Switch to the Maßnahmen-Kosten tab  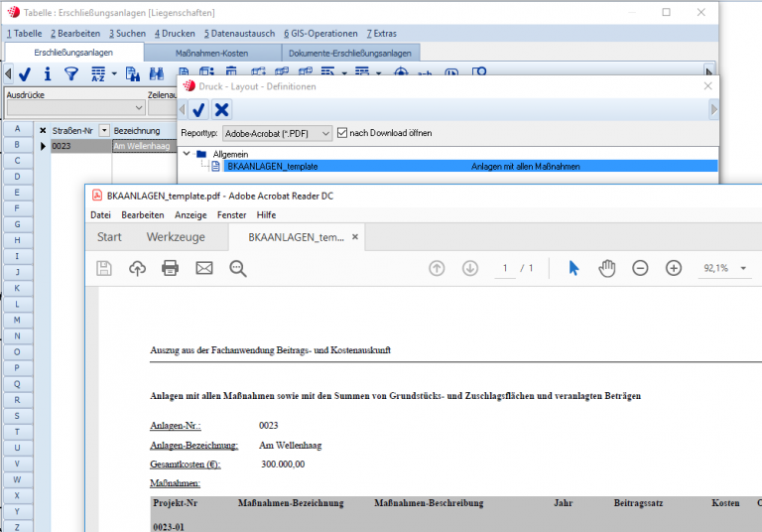coord(212,53)
